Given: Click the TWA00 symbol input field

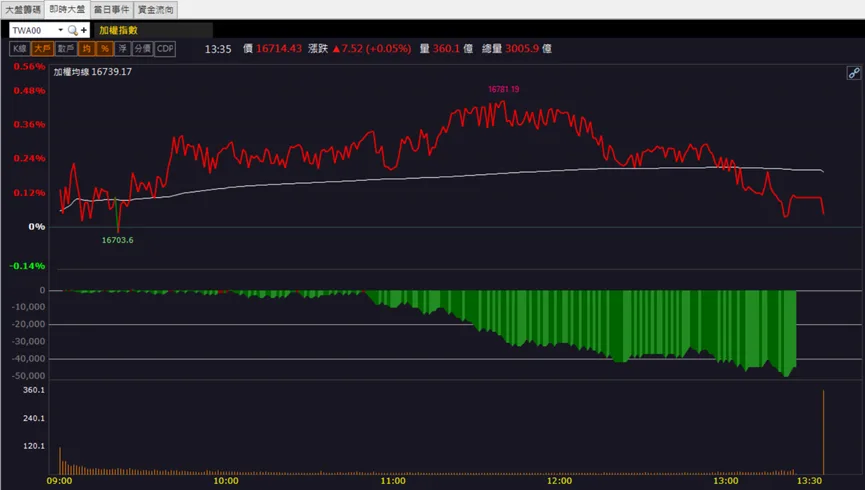Looking at the screenshot, I should [33, 30].
